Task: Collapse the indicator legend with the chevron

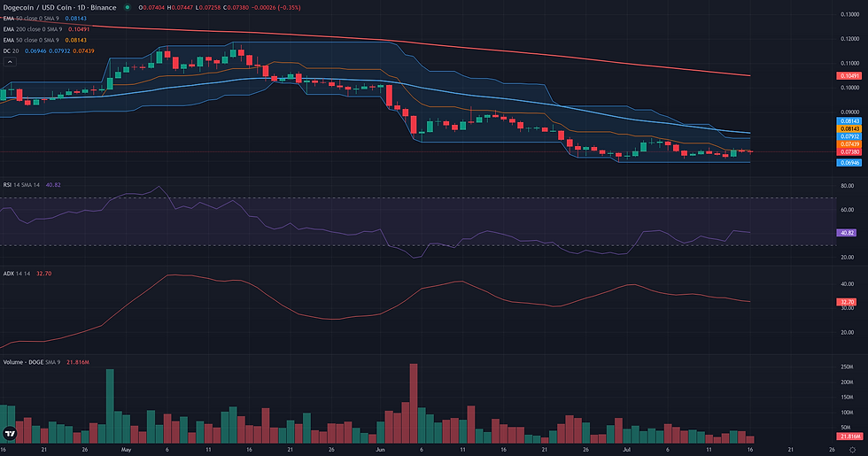Action: [x=10, y=62]
